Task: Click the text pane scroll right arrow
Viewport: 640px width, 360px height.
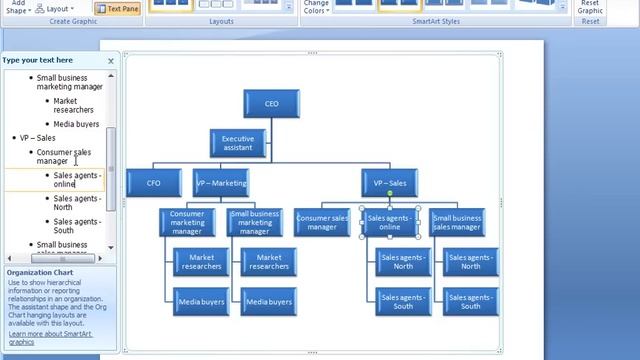Action: (x=100, y=258)
